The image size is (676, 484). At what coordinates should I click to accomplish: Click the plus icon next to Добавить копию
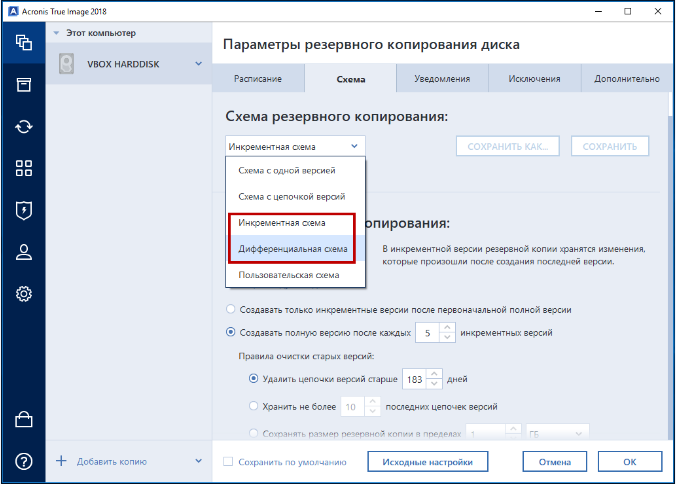coord(61,461)
